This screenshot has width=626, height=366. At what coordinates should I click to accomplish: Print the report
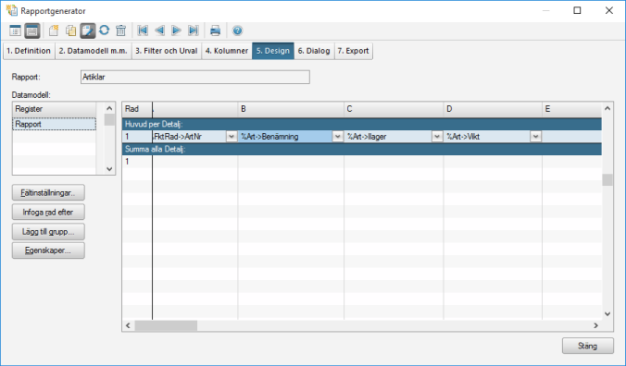(x=215, y=31)
